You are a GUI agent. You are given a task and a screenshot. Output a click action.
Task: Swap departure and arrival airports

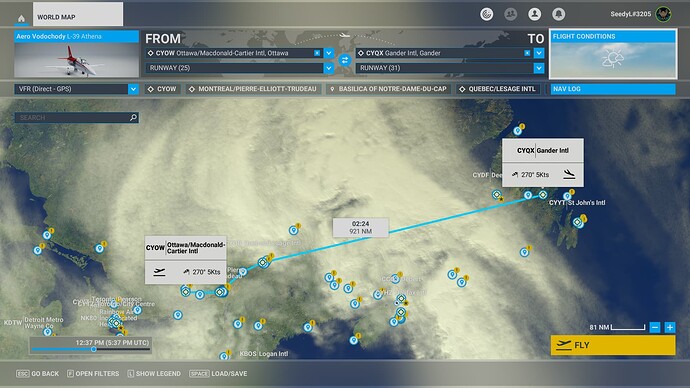[x=345, y=60]
